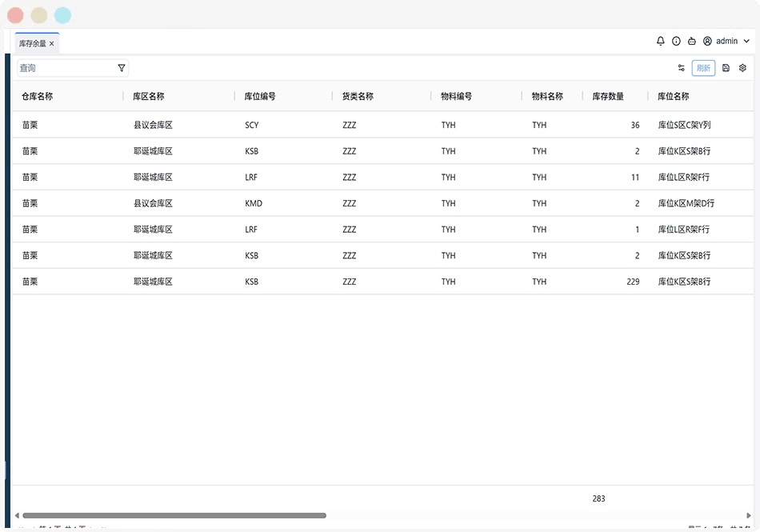The image size is (760, 532).
Task: Click the save layout icon
Action: pyautogui.click(x=726, y=68)
